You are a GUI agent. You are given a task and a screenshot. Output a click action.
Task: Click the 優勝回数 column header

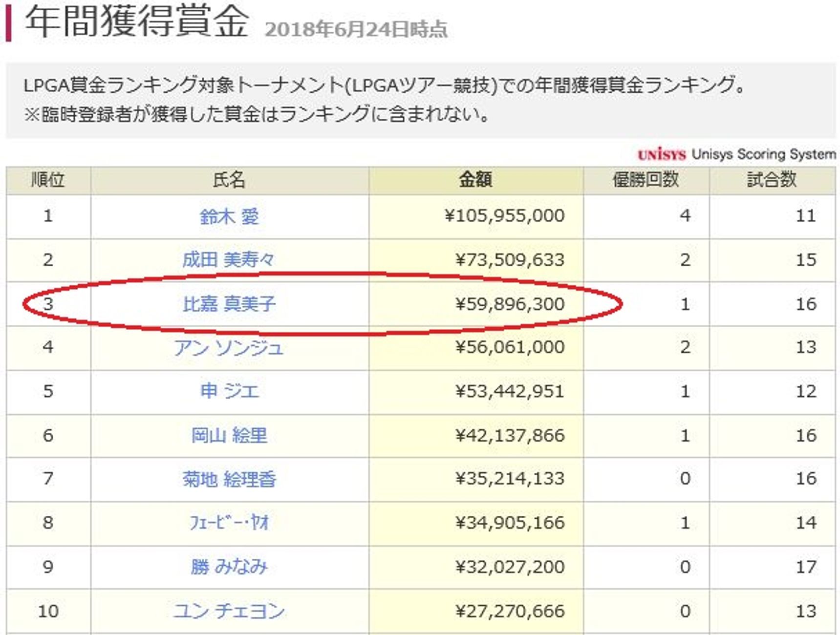point(646,180)
